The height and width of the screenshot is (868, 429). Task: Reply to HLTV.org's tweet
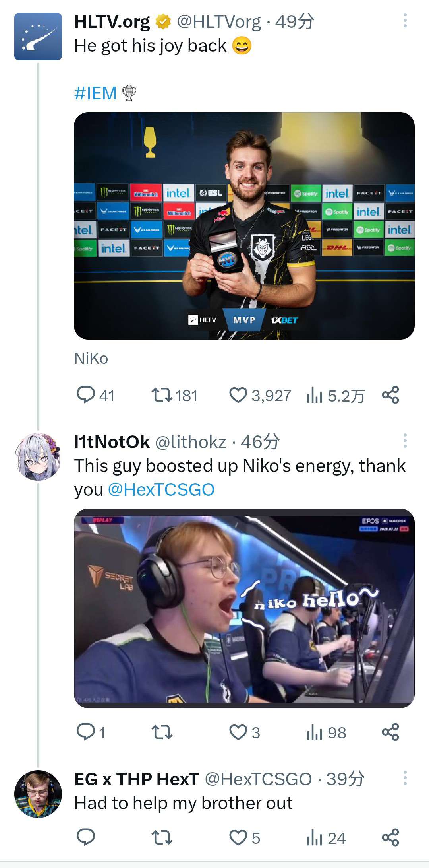pyautogui.click(x=85, y=396)
